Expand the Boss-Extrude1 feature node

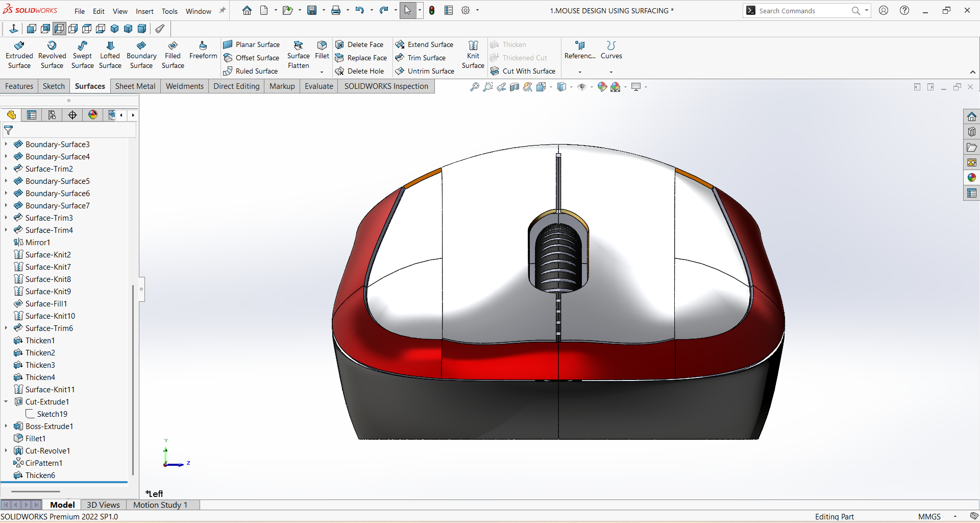pyautogui.click(x=6, y=426)
